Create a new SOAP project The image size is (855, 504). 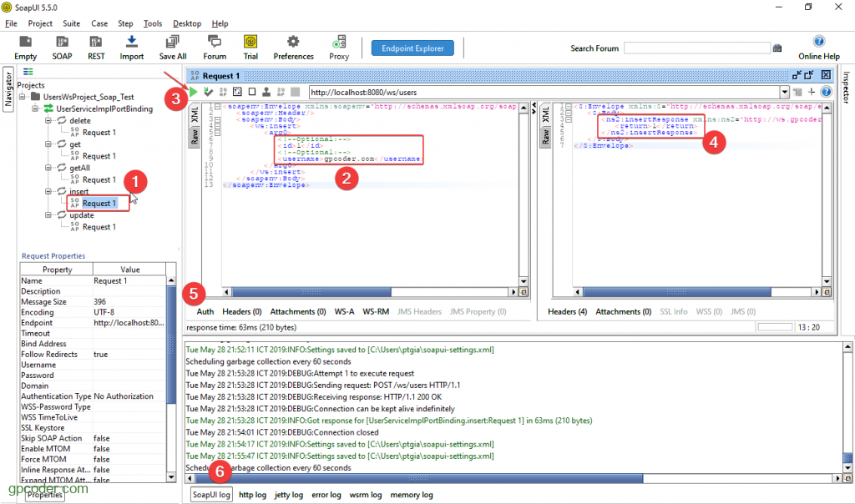coord(62,46)
